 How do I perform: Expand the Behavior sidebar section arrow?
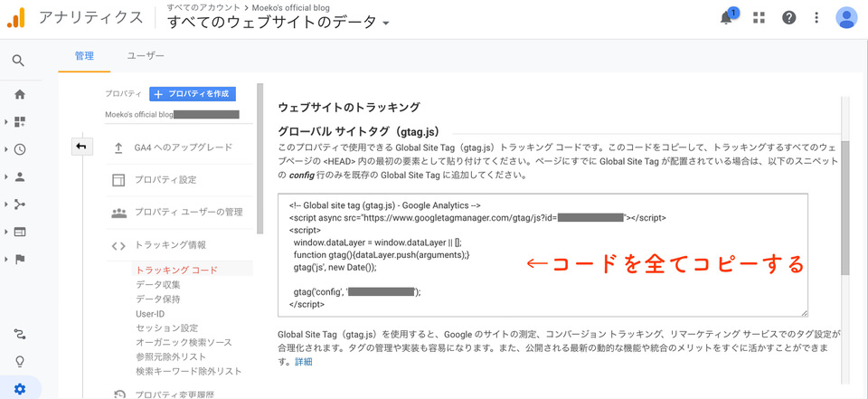click(x=6, y=232)
